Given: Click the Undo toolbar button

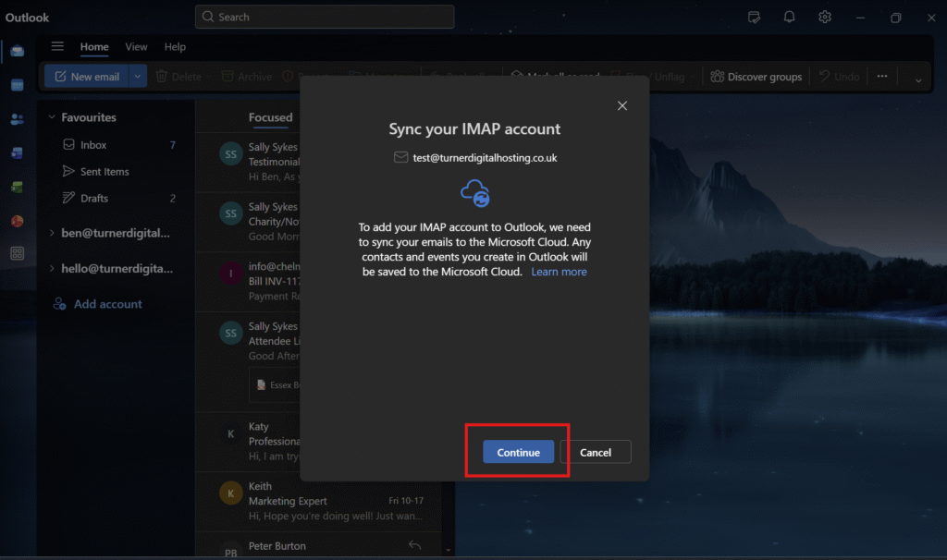Looking at the screenshot, I should (x=839, y=77).
